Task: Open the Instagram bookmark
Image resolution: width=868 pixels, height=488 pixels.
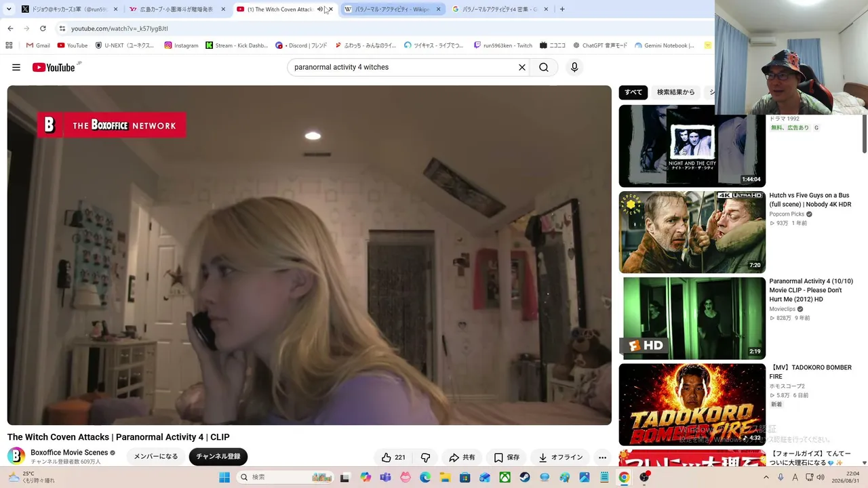Action: click(x=182, y=45)
